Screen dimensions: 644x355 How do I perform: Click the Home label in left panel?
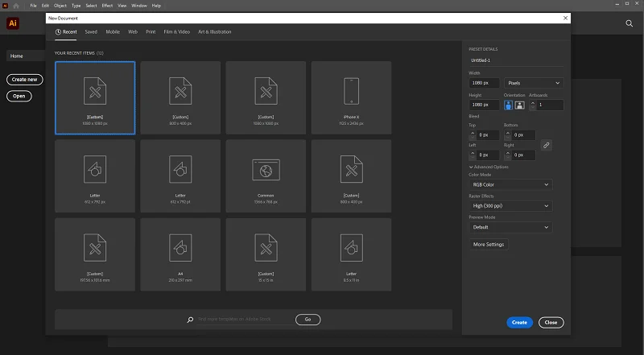tap(17, 56)
